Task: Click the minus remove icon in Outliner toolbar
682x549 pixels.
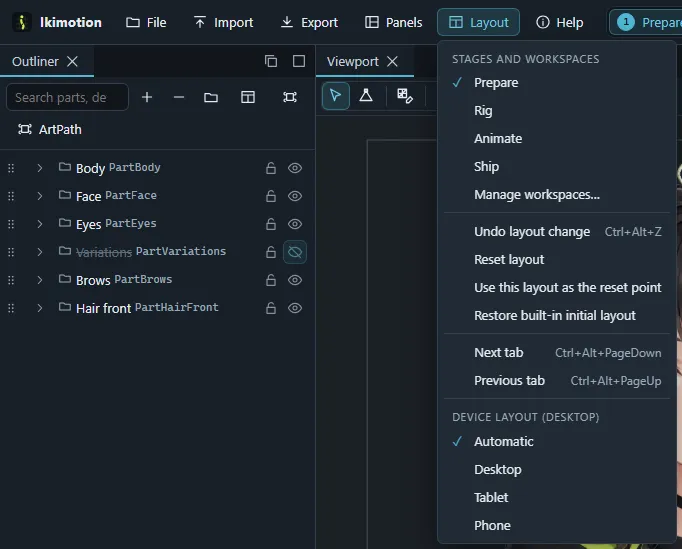Action: [179, 97]
